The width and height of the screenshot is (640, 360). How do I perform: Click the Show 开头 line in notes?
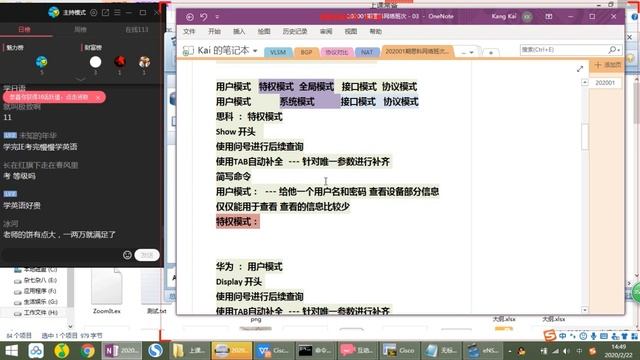coord(236,132)
